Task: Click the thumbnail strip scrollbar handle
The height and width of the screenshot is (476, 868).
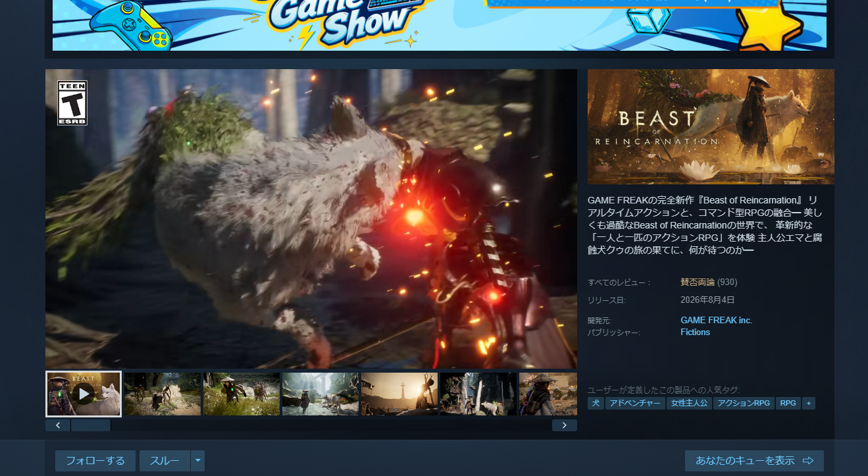Action: pos(91,425)
